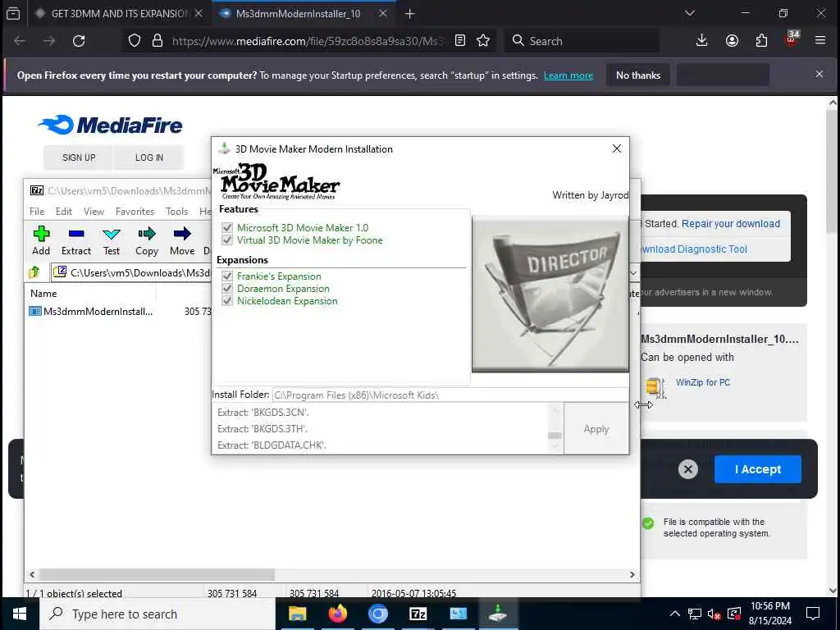Image resolution: width=840 pixels, height=630 pixels.
Task: Click MediaFire LOG IN button
Action: coord(149,157)
